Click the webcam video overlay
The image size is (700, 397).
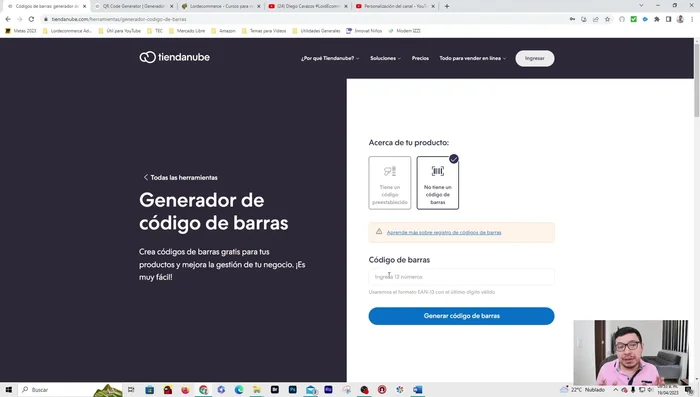(631, 352)
